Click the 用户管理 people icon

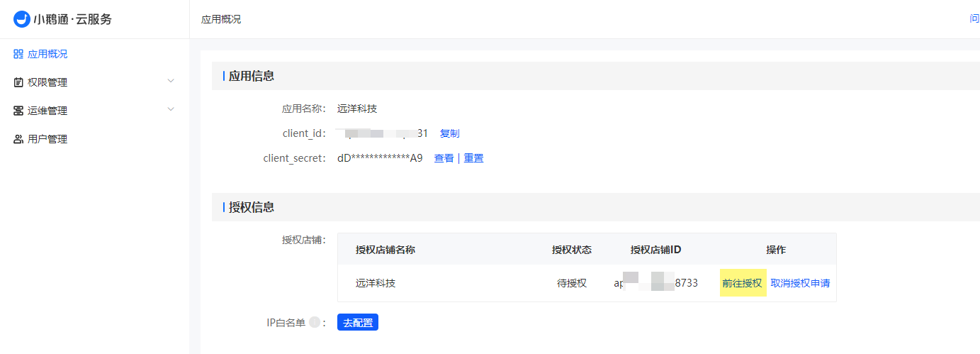click(18, 139)
